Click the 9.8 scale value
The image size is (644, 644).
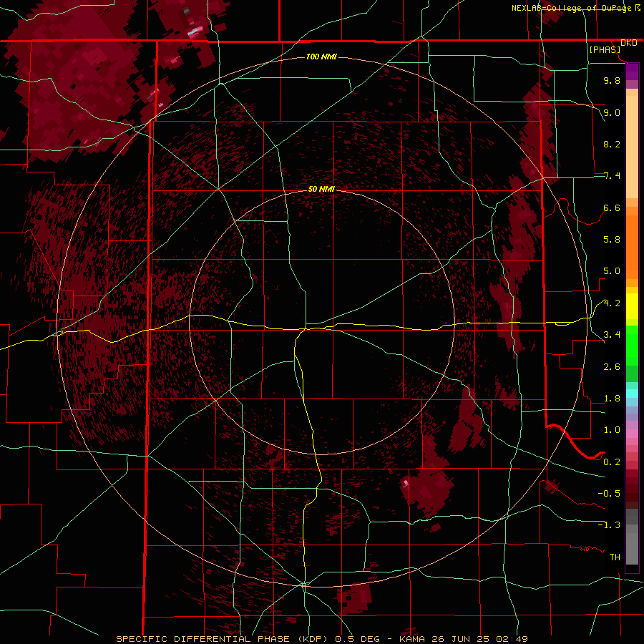pyautogui.click(x=612, y=80)
